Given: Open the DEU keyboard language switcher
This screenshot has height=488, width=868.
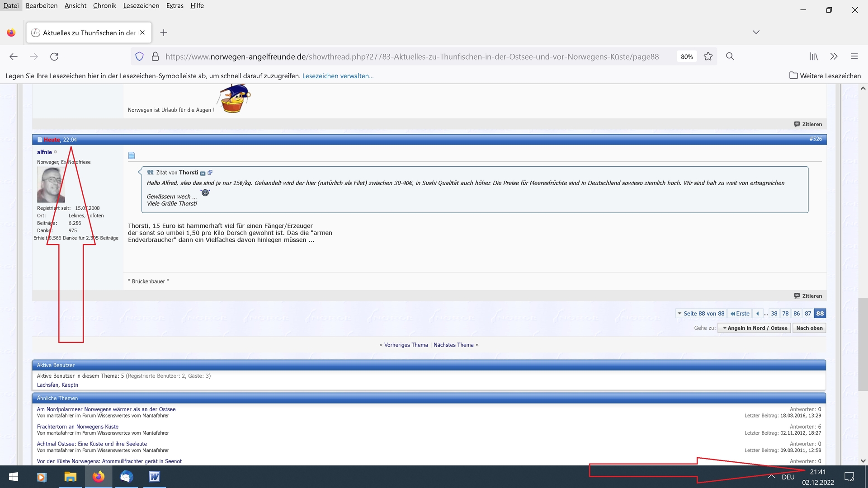Looking at the screenshot, I should point(788,477).
